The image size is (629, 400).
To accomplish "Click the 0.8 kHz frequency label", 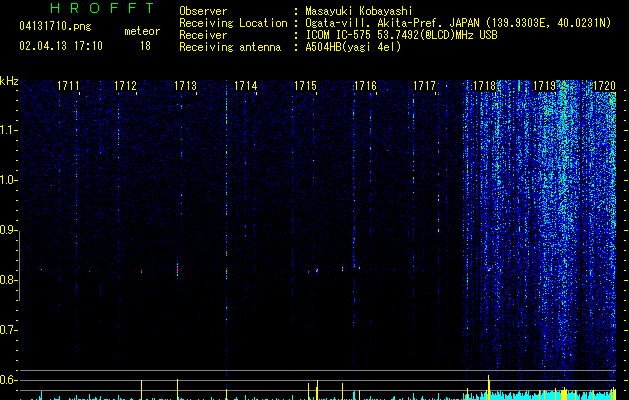I will click(8, 280).
